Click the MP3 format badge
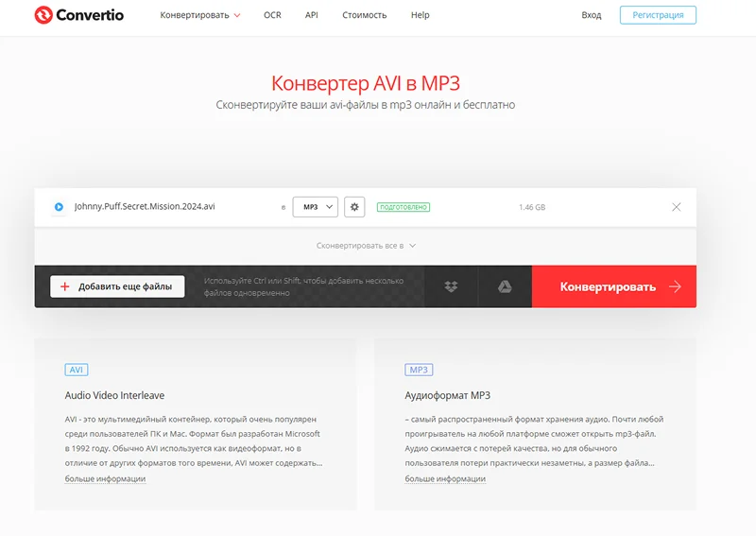This screenshot has height=536, width=756. [x=419, y=370]
